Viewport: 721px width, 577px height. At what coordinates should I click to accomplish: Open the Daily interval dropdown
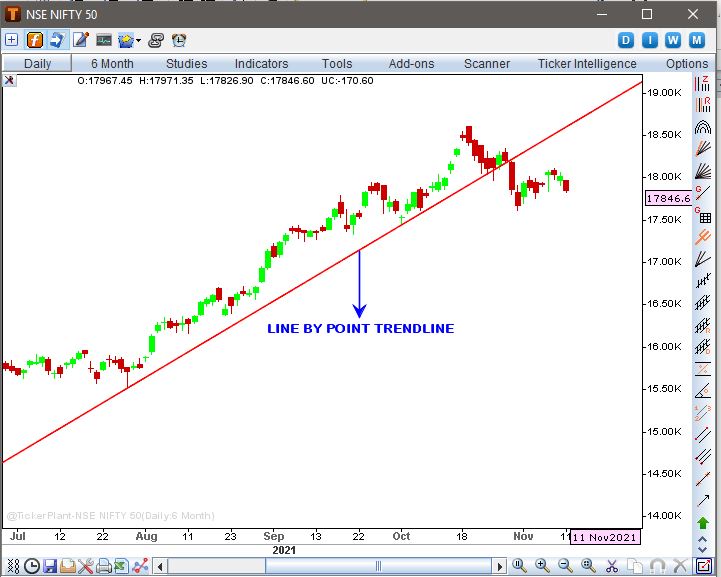coord(37,63)
